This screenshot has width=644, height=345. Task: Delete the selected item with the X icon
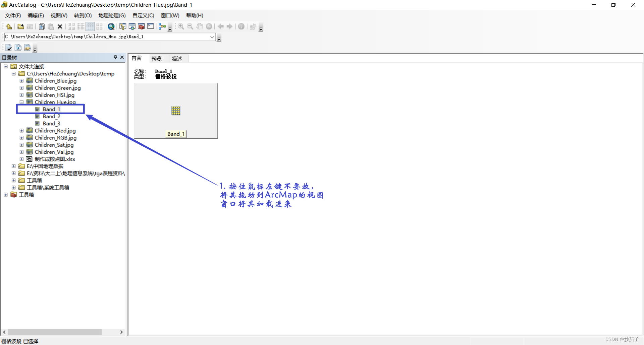click(60, 26)
